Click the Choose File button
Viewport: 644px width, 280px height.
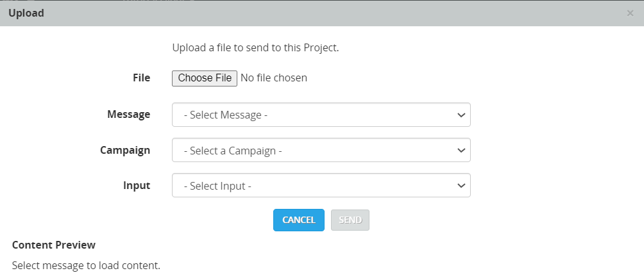[x=205, y=78]
